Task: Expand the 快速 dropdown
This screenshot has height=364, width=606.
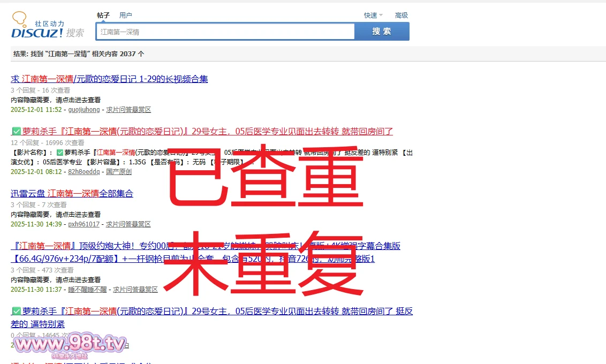Action: (373, 16)
